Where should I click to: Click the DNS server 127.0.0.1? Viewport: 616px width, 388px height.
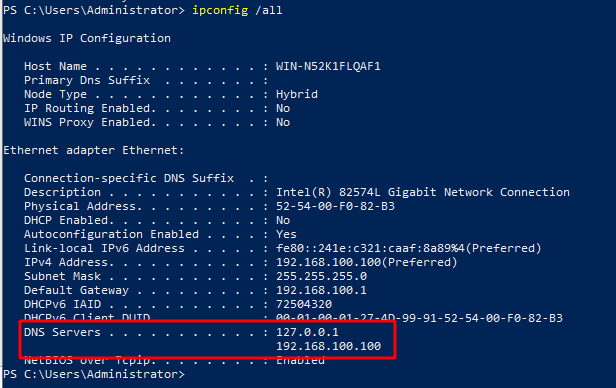tap(307, 332)
